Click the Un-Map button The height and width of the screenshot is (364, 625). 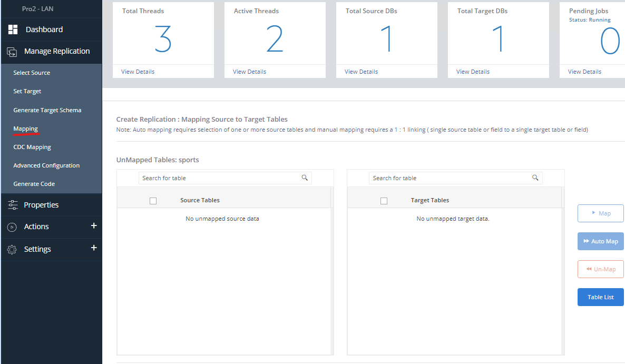[x=601, y=269]
